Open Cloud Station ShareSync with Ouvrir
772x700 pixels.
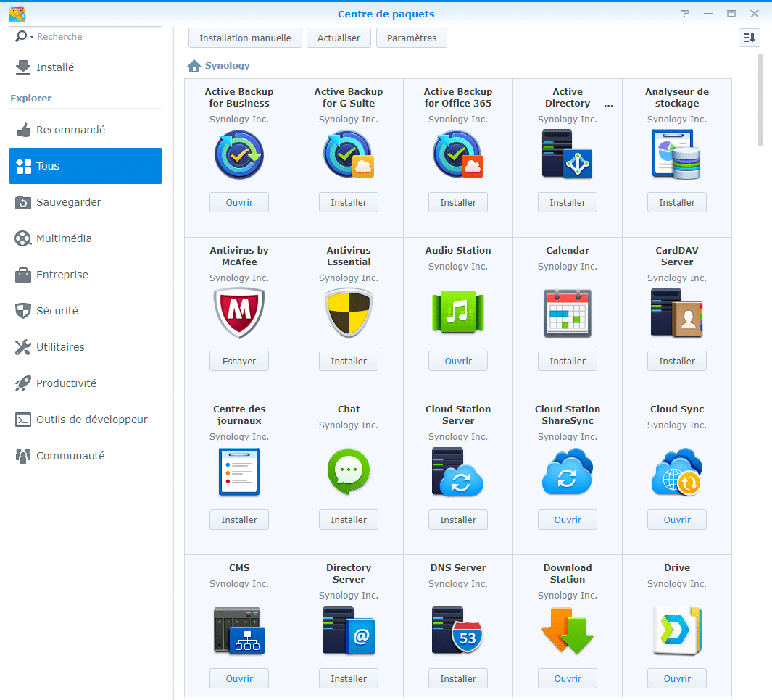point(567,520)
